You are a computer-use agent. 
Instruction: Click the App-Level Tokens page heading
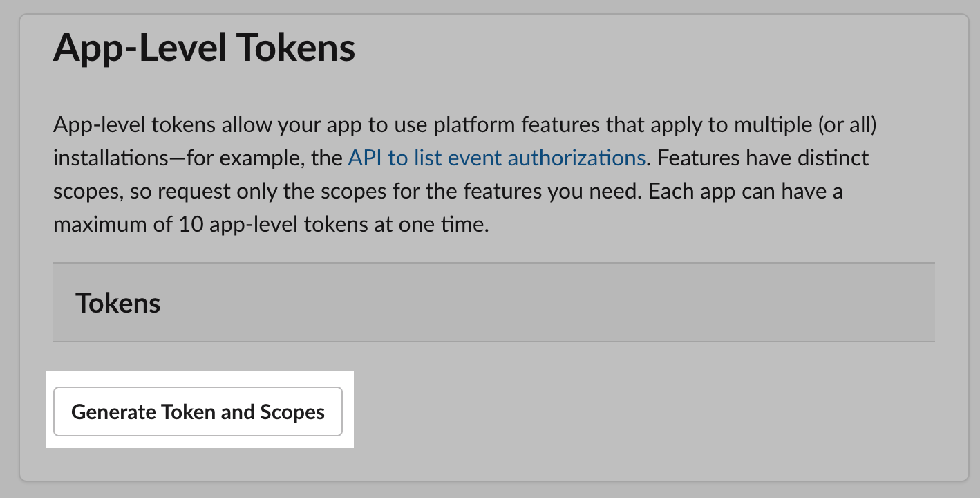[204, 48]
